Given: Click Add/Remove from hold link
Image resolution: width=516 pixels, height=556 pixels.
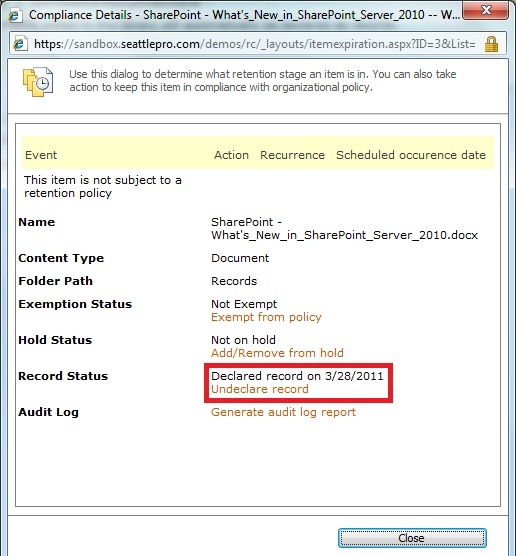Looking at the screenshot, I should 277,353.
